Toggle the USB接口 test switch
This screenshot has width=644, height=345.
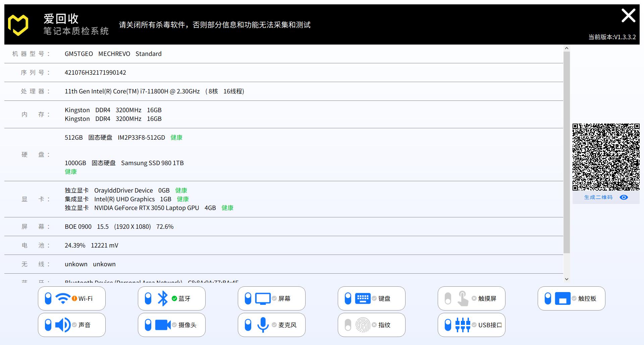pyautogui.click(x=448, y=324)
